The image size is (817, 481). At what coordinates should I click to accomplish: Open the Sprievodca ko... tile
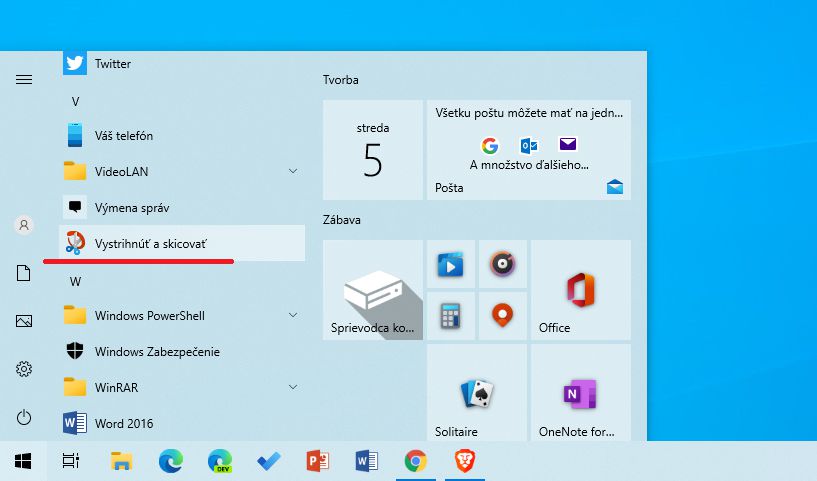(373, 290)
